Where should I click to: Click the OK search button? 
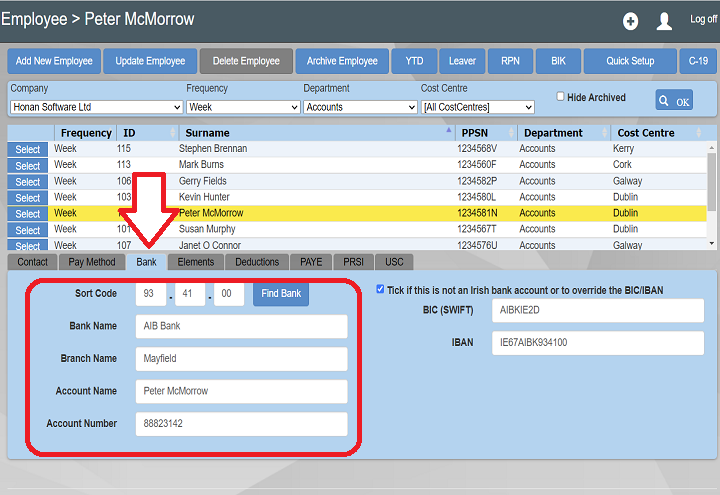(674, 100)
